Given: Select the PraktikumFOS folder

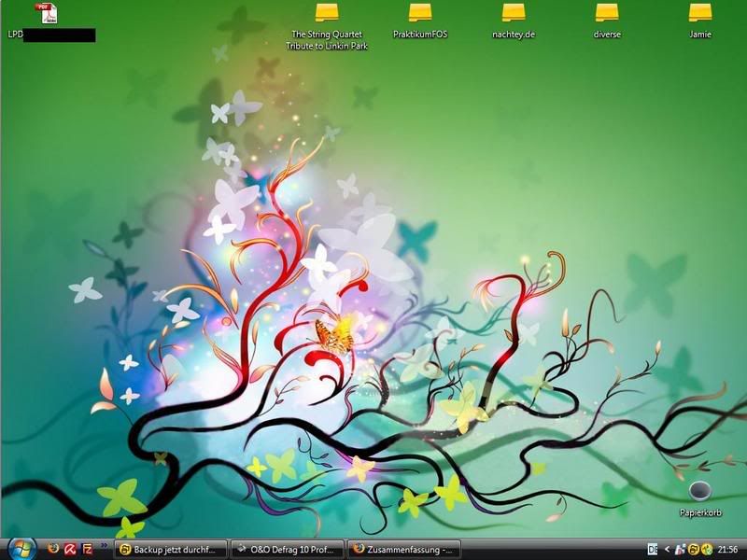Looking at the screenshot, I should [x=420, y=13].
